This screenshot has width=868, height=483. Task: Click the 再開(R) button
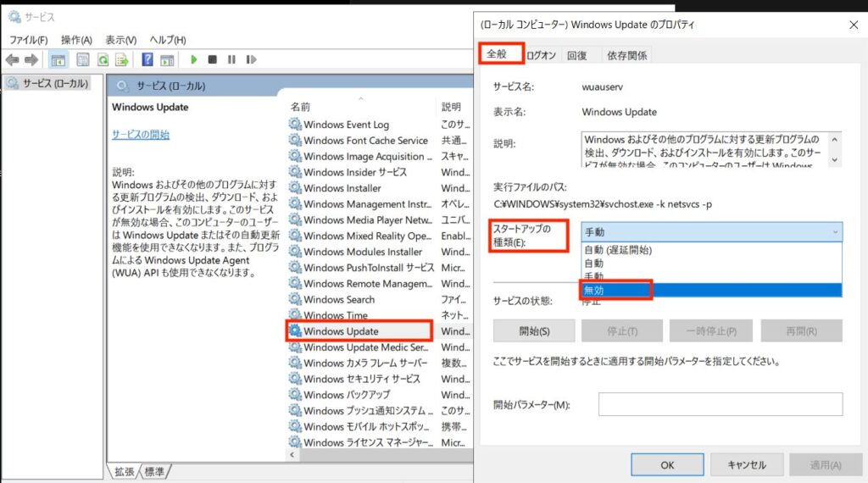point(802,330)
